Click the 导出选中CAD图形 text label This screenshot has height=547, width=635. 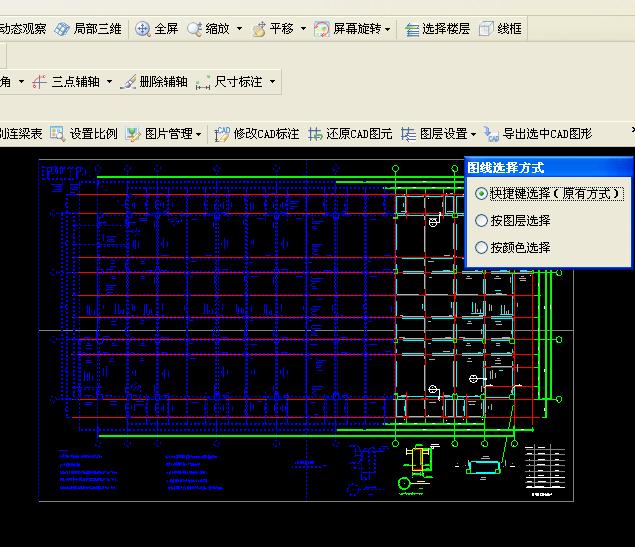(548, 134)
